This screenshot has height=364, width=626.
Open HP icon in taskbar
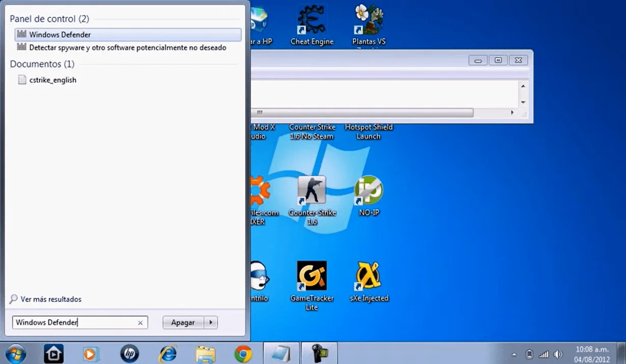coord(129,353)
